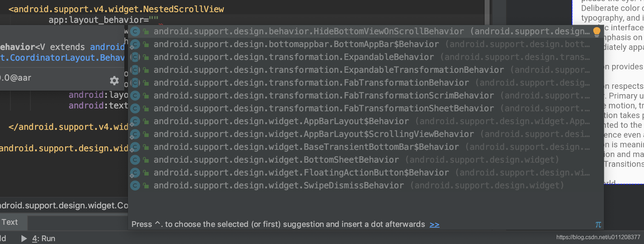Click the pi symbol icon in completion footer

(x=598, y=224)
